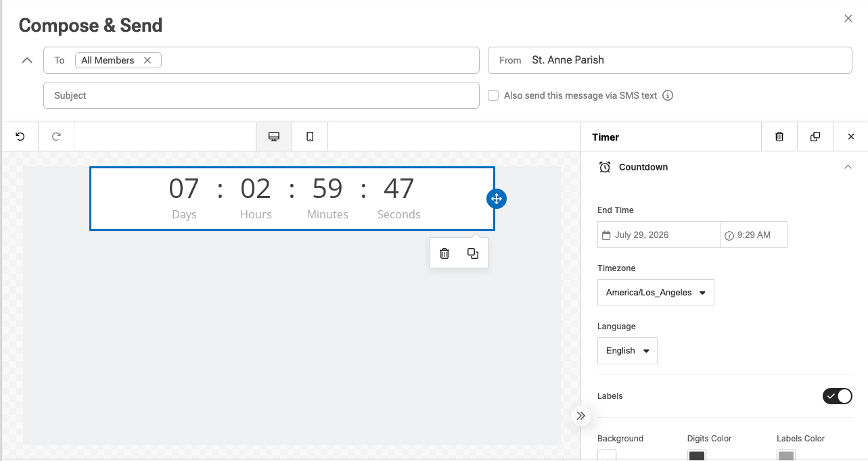This screenshot has width=868, height=461.
Task: Toggle the Labels switch off
Action: tap(838, 396)
